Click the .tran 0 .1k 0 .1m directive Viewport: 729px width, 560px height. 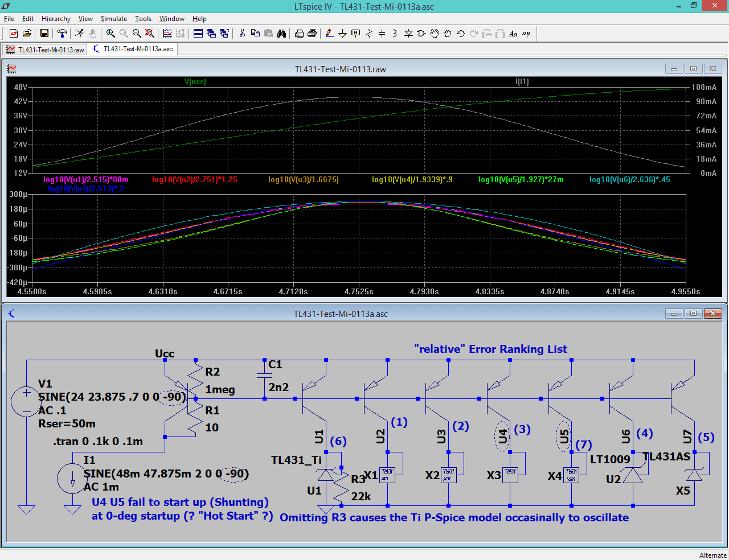[x=98, y=441]
